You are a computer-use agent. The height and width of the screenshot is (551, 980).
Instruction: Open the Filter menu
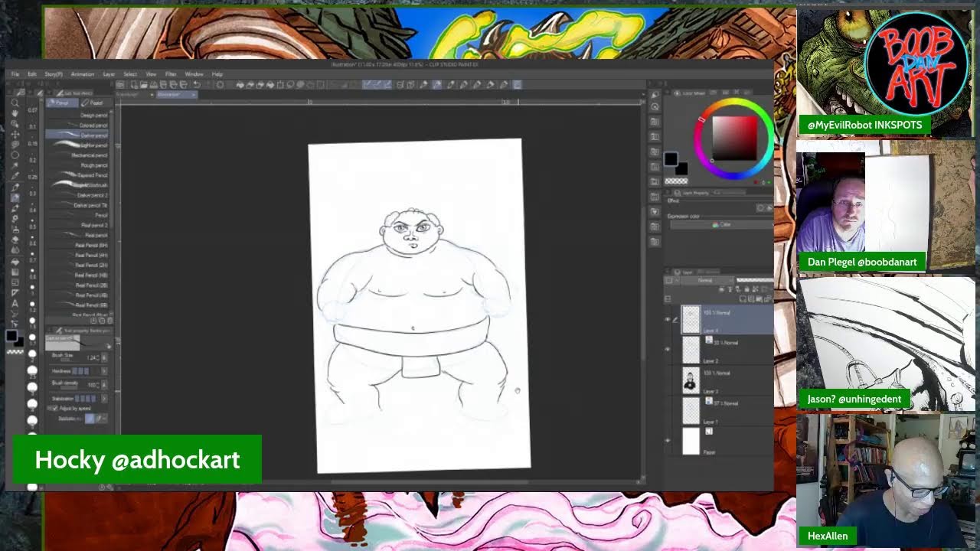coord(171,74)
